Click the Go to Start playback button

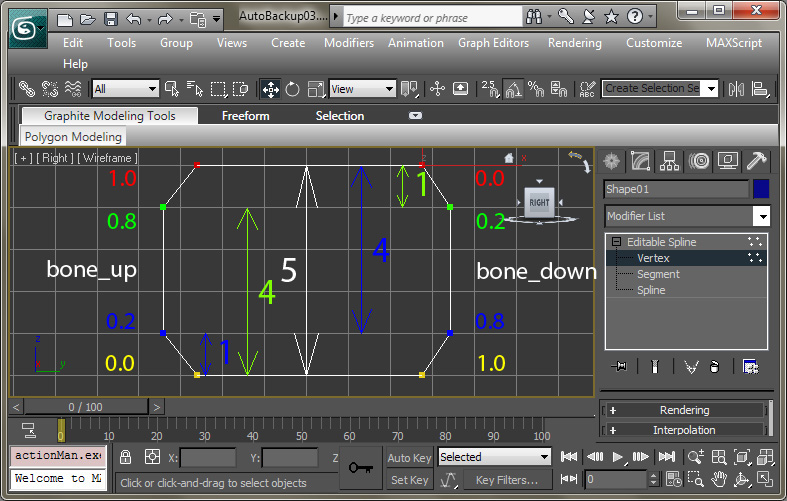pos(569,457)
